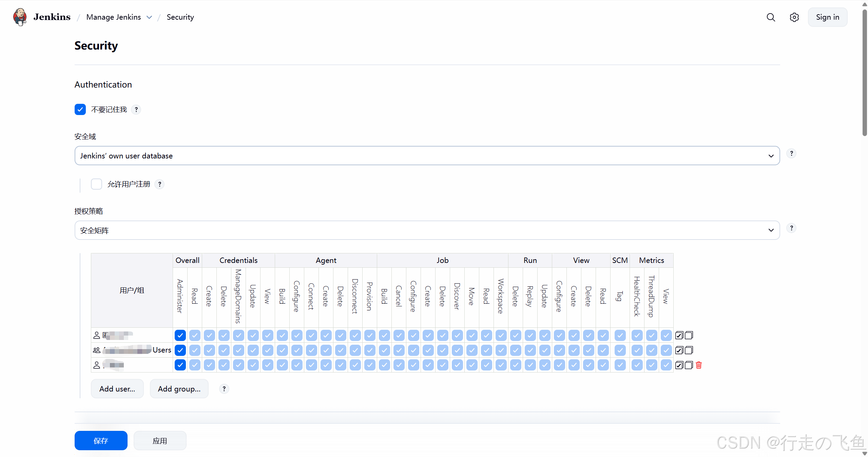Click help icon next to Add group
The image size is (868, 457).
point(224,389)
